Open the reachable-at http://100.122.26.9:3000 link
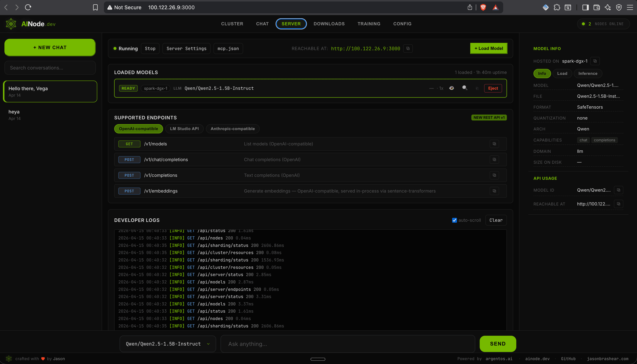 [365, 48]
